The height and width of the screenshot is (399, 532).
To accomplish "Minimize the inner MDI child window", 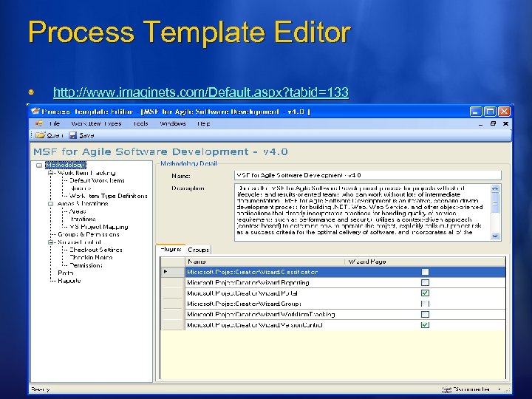I will coord(480,124).
